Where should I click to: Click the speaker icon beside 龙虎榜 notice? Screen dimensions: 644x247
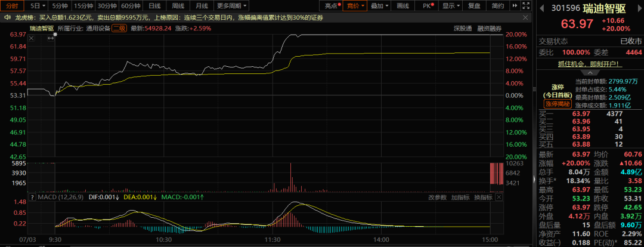point(7,17)
